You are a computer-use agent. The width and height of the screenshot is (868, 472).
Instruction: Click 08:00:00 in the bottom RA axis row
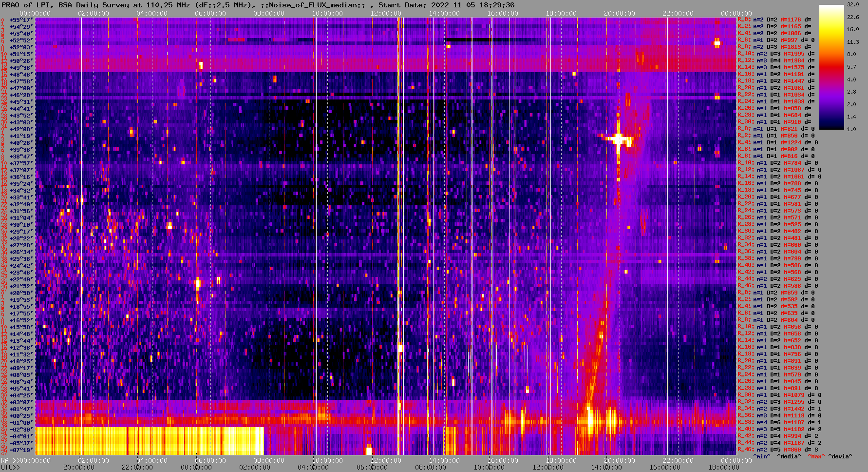269,460
